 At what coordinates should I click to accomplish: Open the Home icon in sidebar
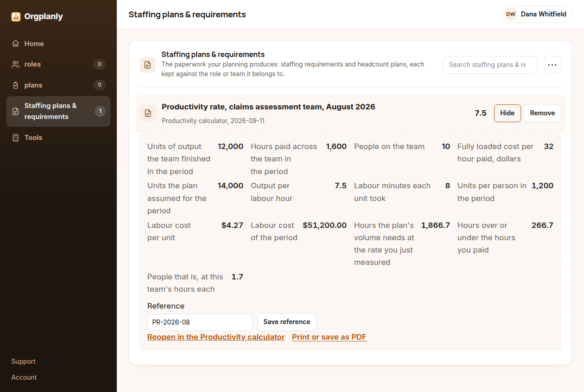16,44
